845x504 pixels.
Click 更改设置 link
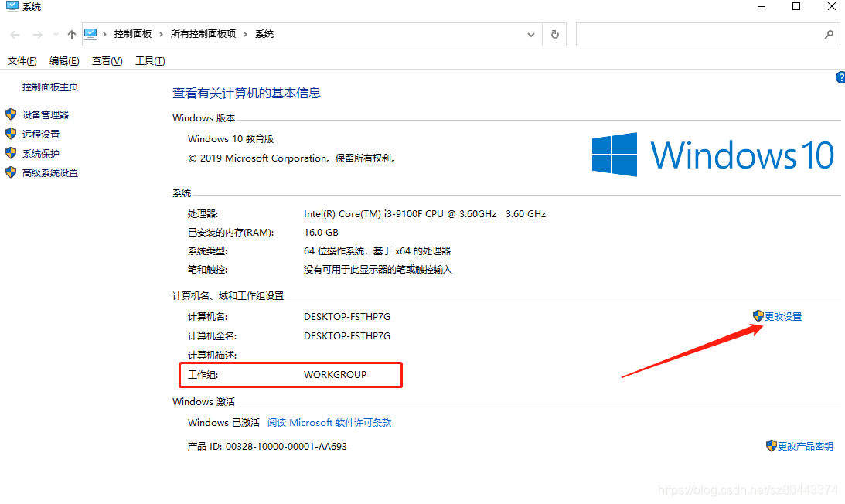pyautogui.click(x=783, y=316)
